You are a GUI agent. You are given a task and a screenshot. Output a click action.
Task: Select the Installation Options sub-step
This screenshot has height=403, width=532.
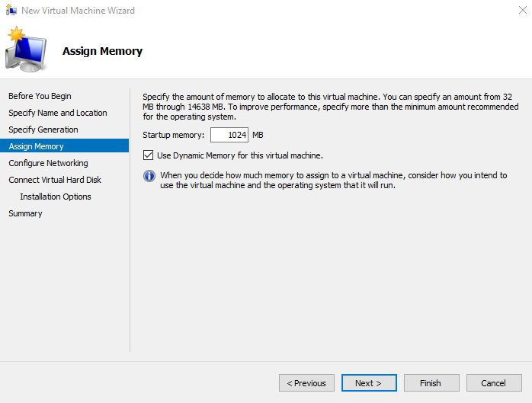tap(56, 197)
